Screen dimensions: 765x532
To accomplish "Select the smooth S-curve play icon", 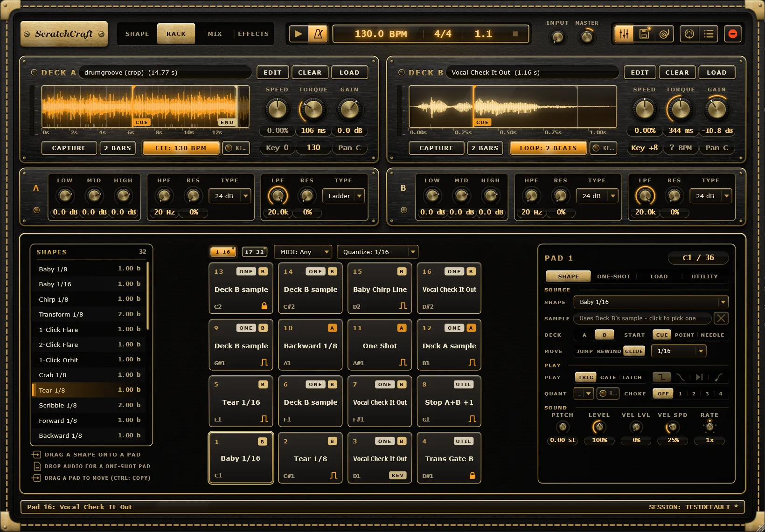I will tap(681, 377).
